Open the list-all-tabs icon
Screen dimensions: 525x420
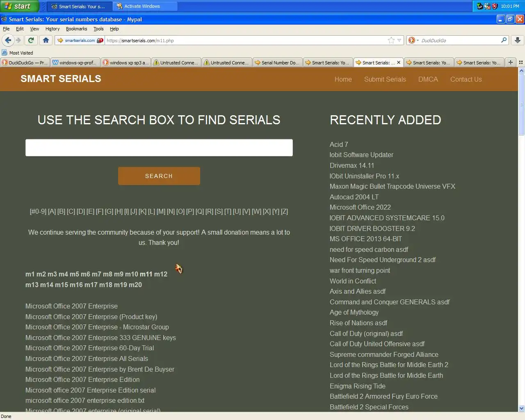pyautogui.click(x=521, y=62)
